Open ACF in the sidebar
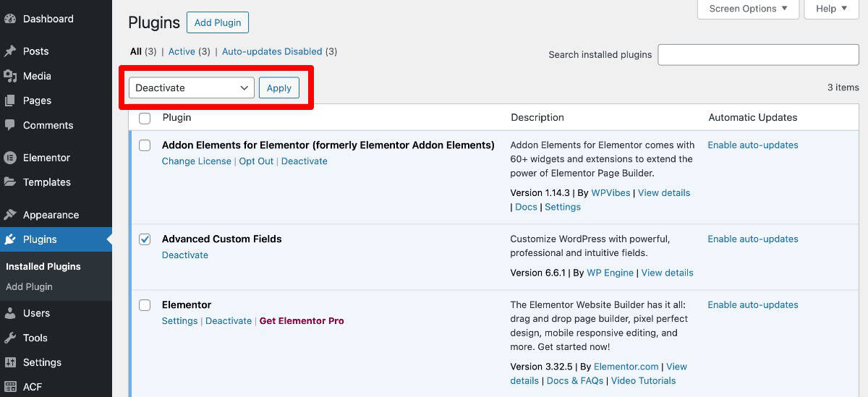868x397 pixels. click(x=56, y=387)
